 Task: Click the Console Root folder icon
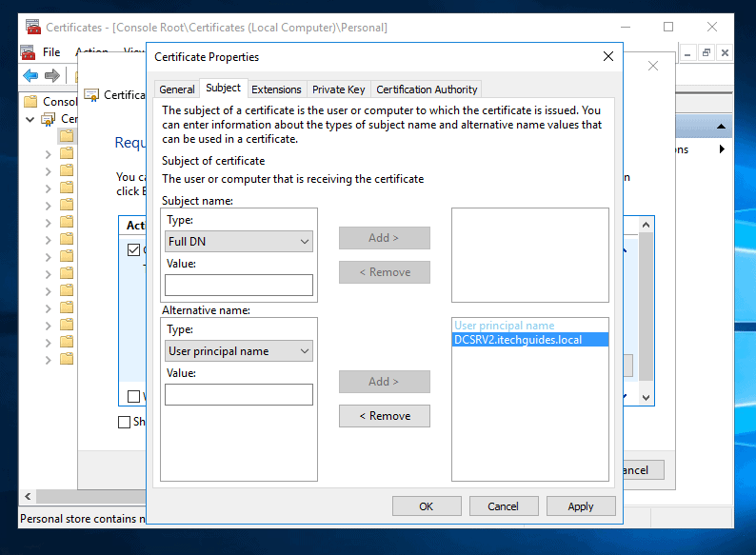pos(30,101)
